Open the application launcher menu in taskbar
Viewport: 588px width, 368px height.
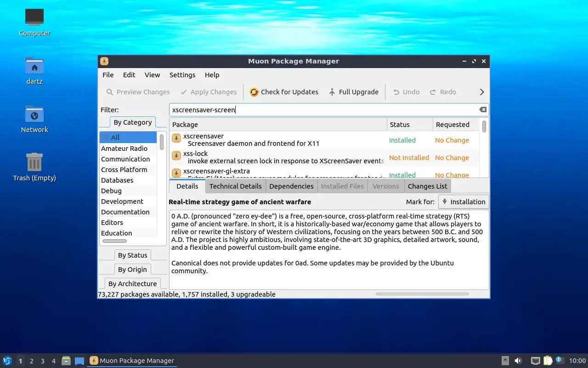[7, 361]
